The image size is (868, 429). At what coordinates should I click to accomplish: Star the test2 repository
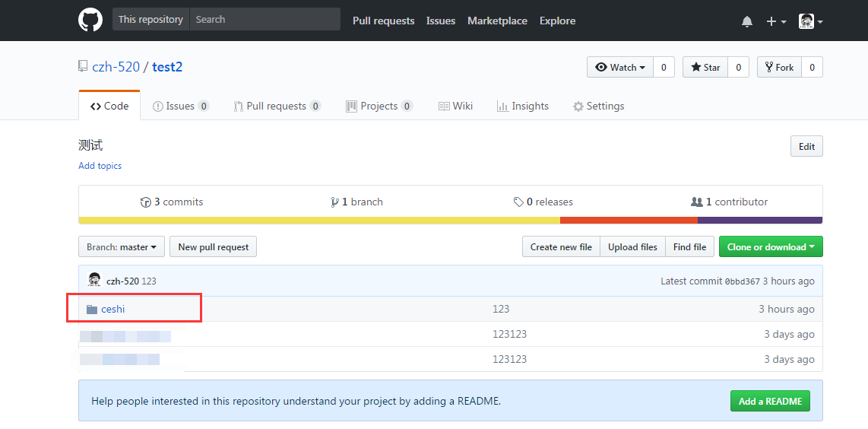(x=705, y=68)
